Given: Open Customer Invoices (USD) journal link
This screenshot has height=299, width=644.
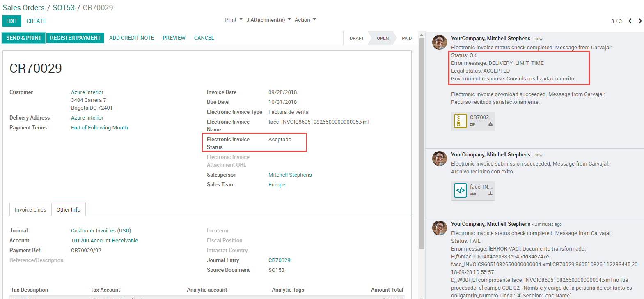Looking at the screenshot, I should [x=101, y=231].
